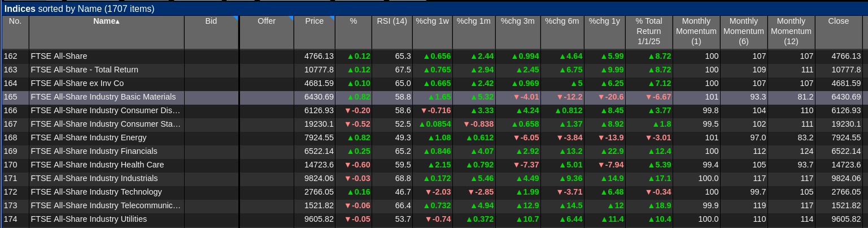Click 1w change -2.03 in Technology row

[438, 192]
